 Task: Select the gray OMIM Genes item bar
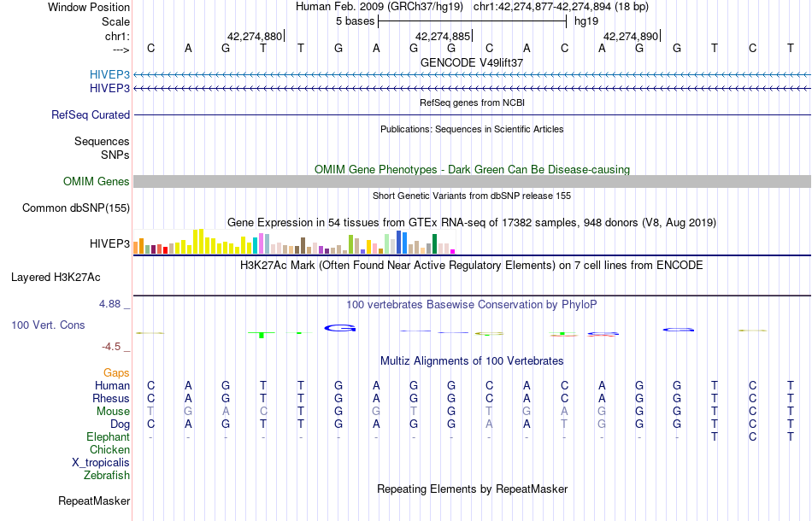click(472, 181)
